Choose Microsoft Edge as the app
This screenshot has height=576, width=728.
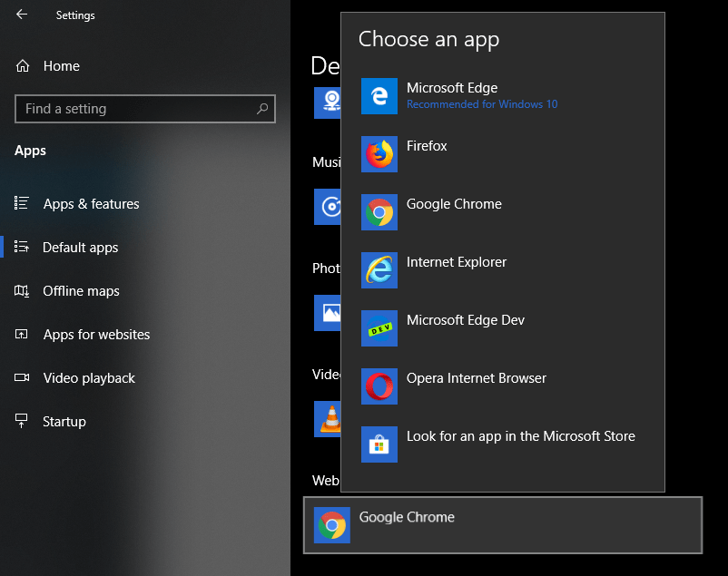click(503, 96)
